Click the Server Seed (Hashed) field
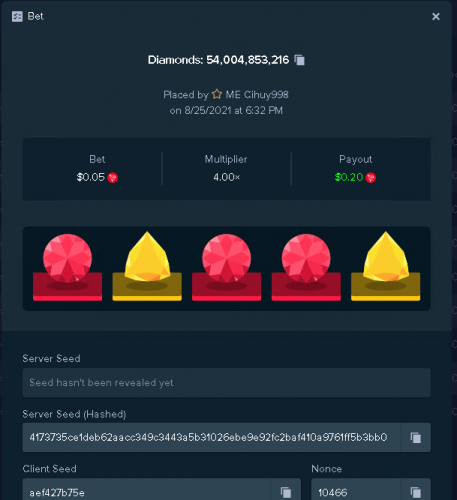The width and height of the screenshot is (457, 500). click(211, 437)
